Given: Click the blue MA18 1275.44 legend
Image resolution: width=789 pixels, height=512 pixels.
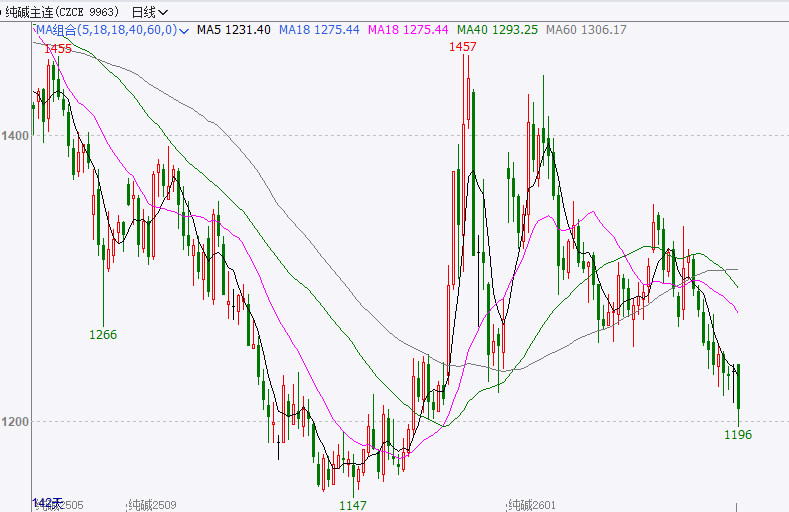Looking at the screenshot, I should (x=318, y=30).
